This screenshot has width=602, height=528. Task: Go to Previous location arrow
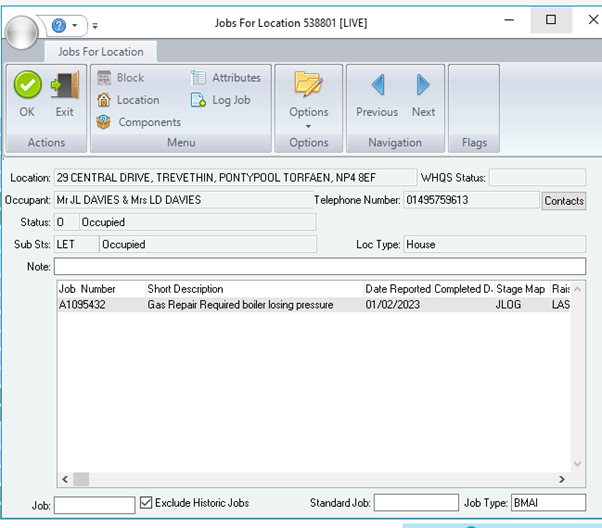click(x=378, y=84)
